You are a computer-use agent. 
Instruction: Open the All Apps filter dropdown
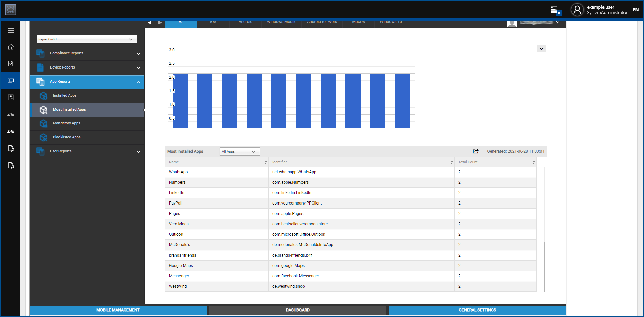(x=240, y=152)
